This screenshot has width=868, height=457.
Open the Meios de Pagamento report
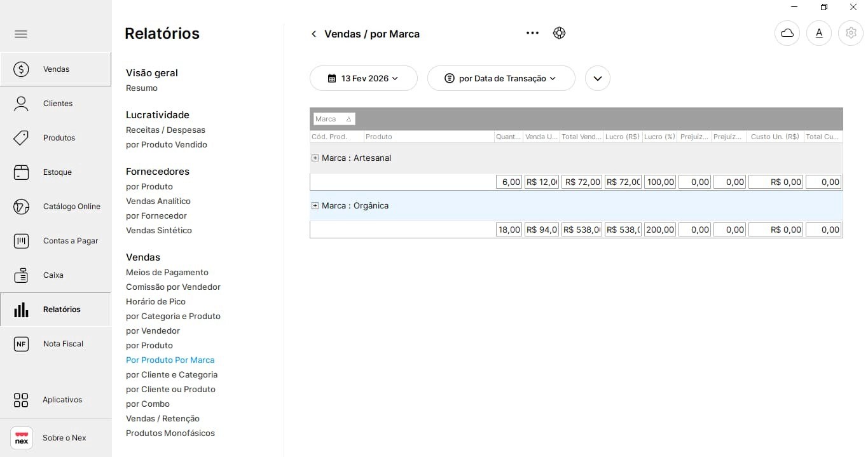167,273
